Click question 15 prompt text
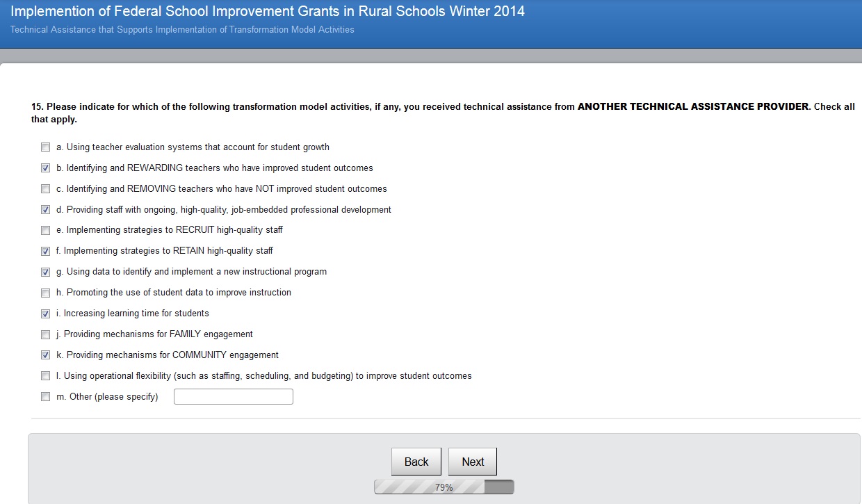Screen dimensions: 862x504 coord(443,113)
